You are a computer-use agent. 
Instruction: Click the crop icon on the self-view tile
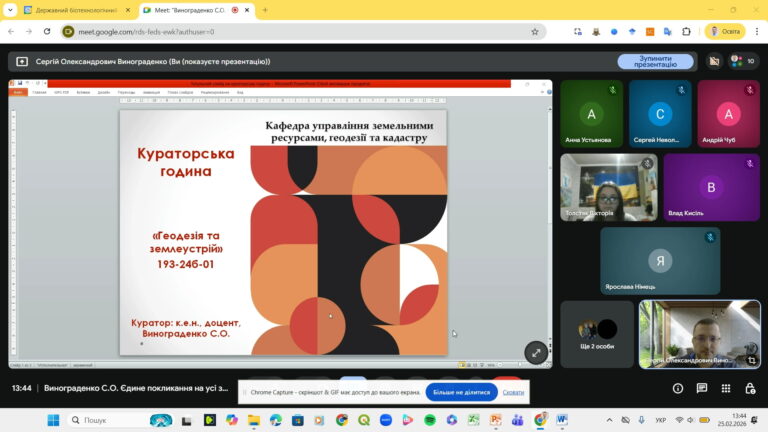tap(751, 360)
